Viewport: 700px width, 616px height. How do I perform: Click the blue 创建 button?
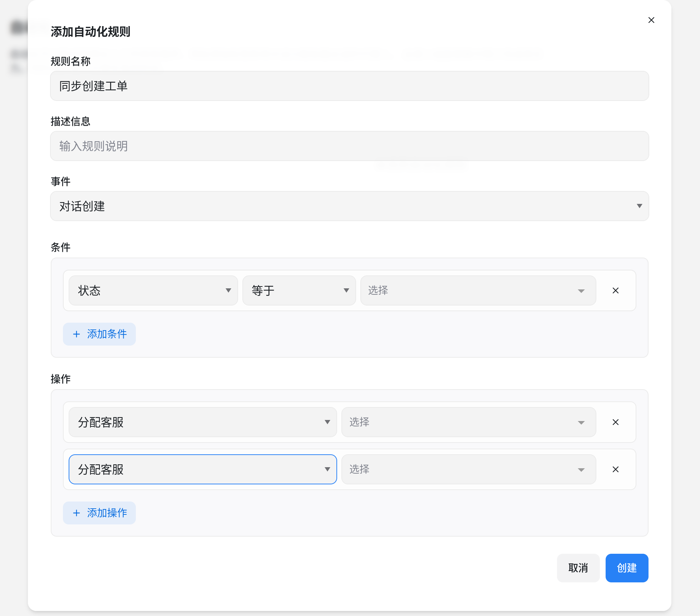[x=626, y=568]
